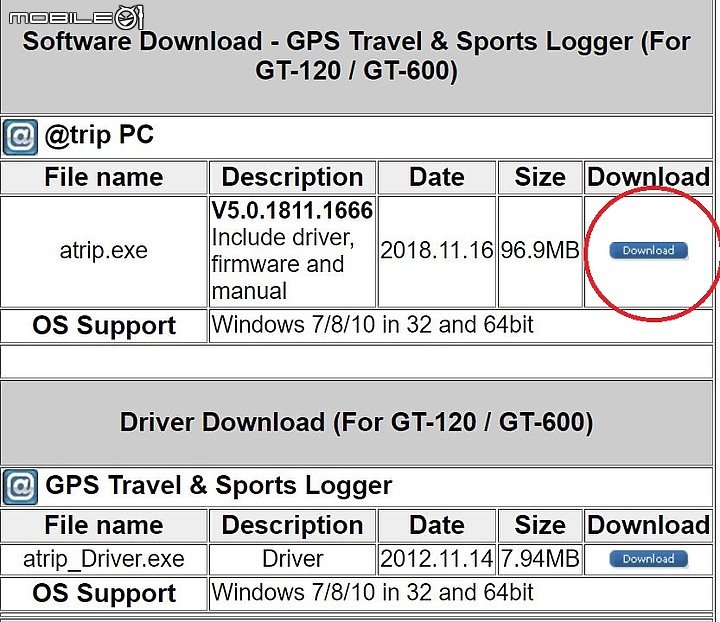
Task: Click the @trip PC application icon
Action: pyautogui.click(x=20, y=137)
